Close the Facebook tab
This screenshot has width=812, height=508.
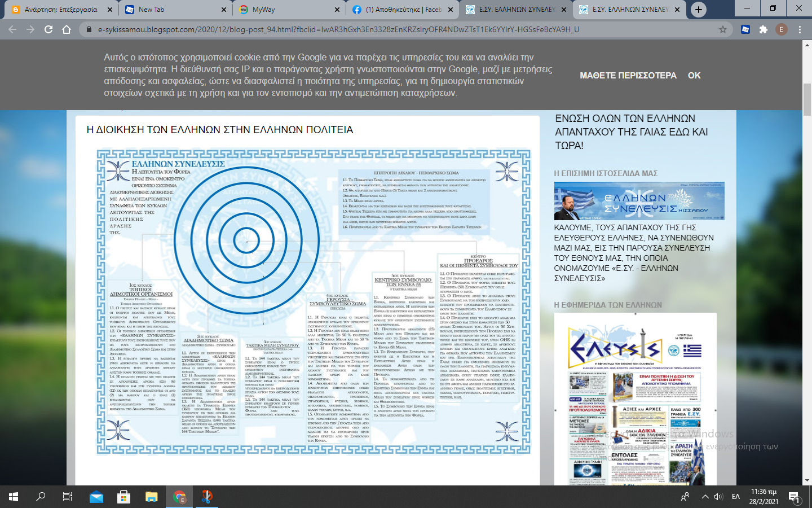pos(450,10)
